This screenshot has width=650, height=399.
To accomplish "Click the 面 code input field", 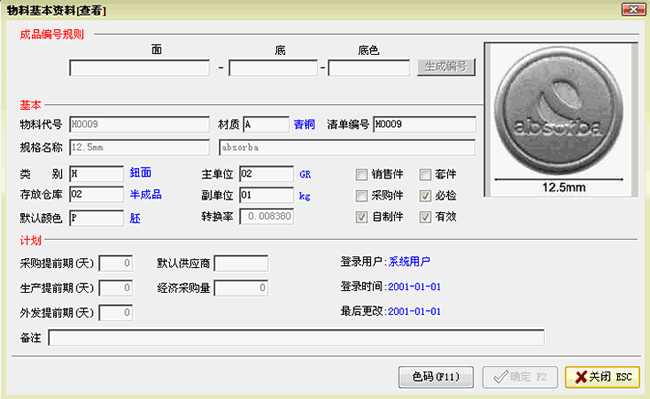I will 139,68.
